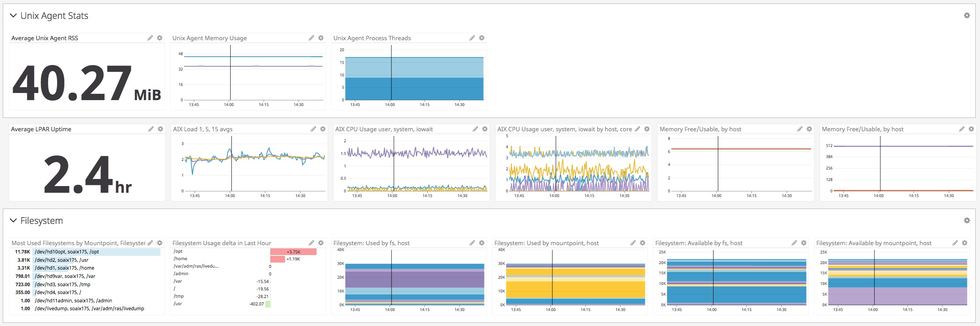
Task: Select /dev/hd2, soaix175, /usr list entry
Action: pyautogui.click(x=61, y=260)
